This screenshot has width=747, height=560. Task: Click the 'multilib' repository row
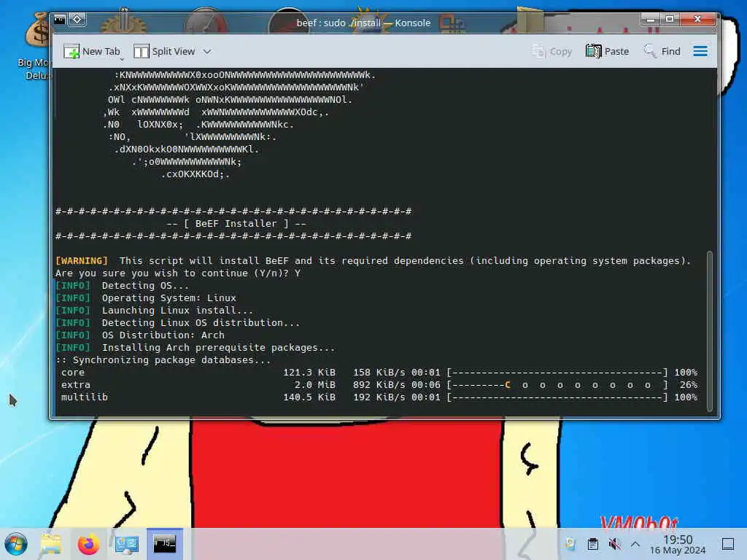(x=379, y=397)
